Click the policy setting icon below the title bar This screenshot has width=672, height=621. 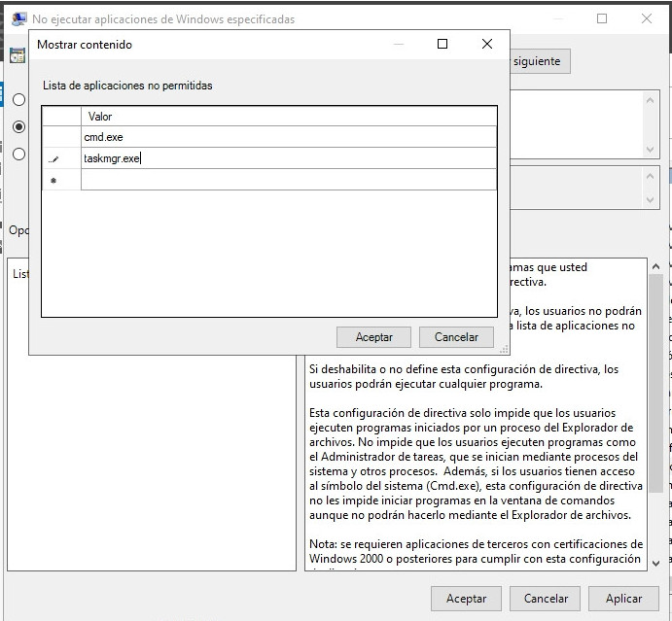[x=17, y=56]
